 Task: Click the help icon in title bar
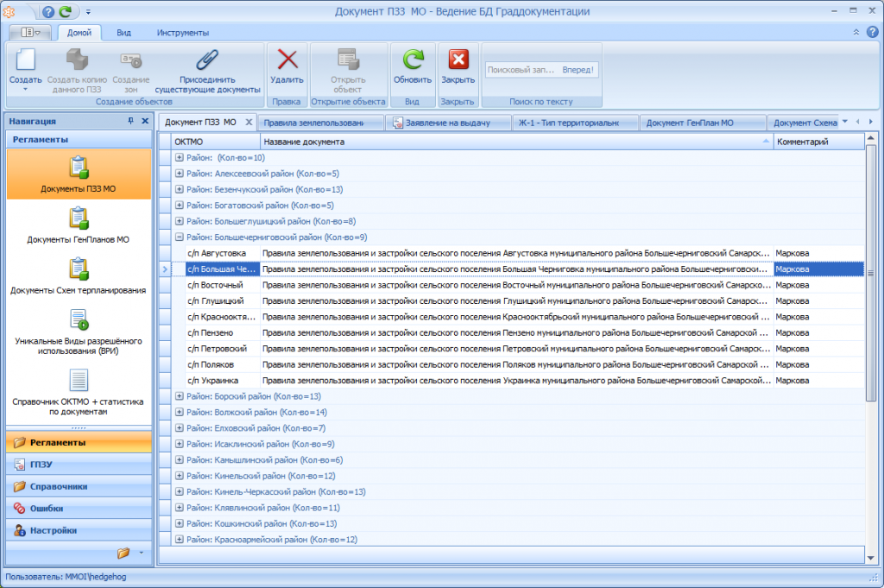[48, 11]
